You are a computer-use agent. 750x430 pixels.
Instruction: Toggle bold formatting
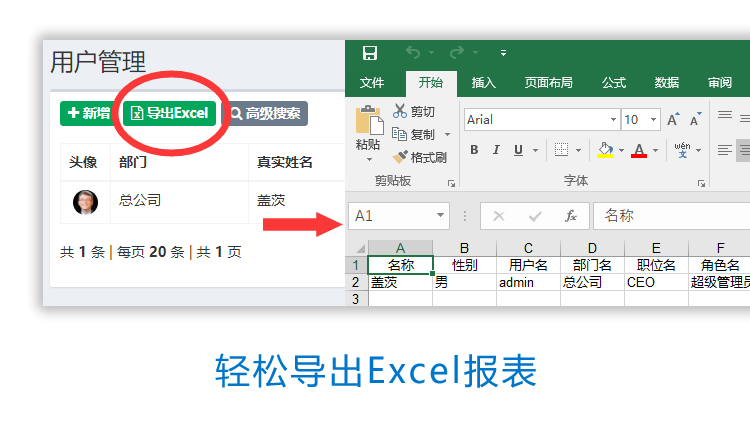pos(474,150)
